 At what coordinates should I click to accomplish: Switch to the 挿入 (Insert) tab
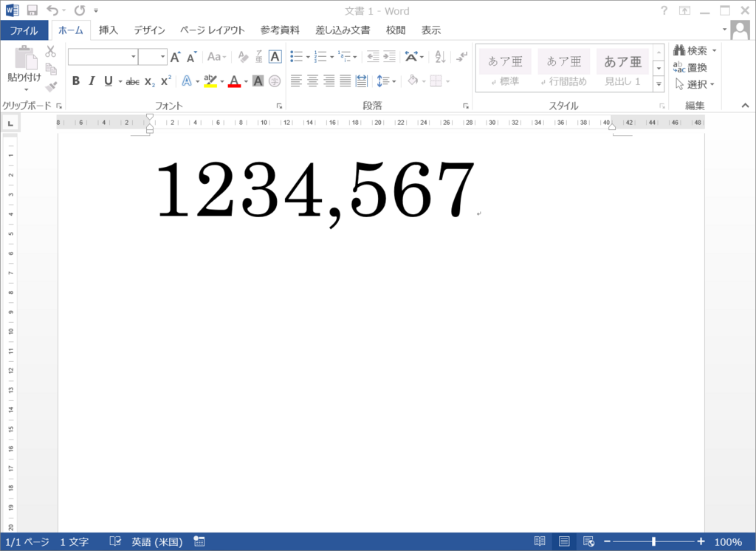coord(109,30)
